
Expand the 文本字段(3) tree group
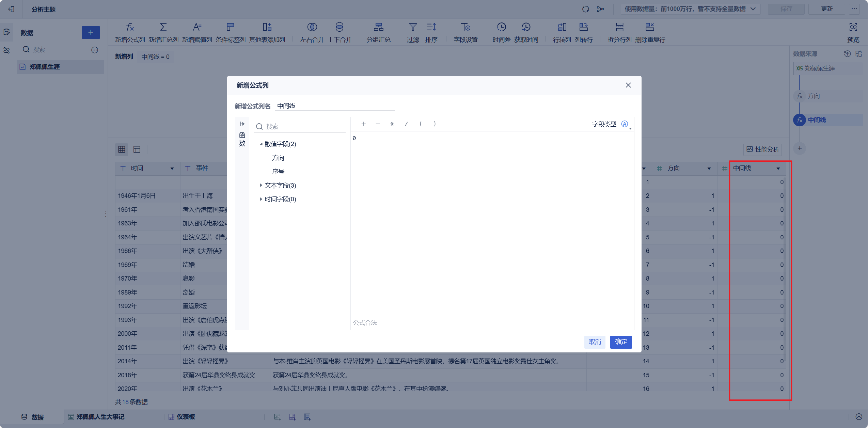pyautogui.click(x=261, y=185)
